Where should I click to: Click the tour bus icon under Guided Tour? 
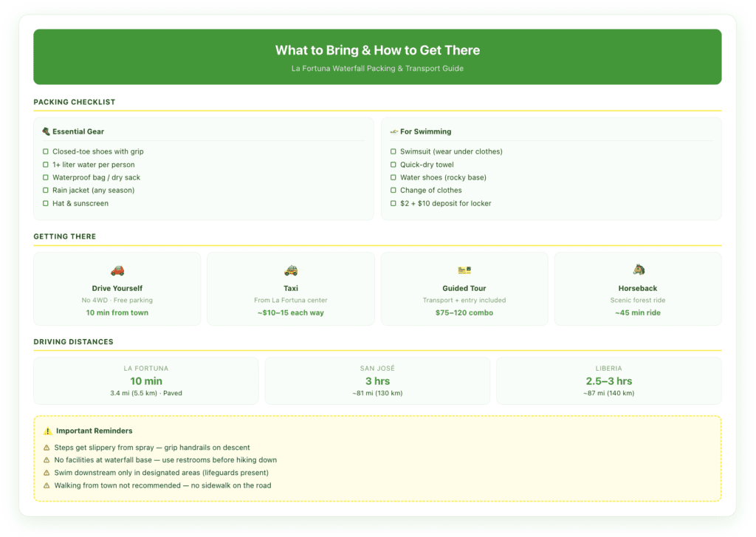pos(464,270)
